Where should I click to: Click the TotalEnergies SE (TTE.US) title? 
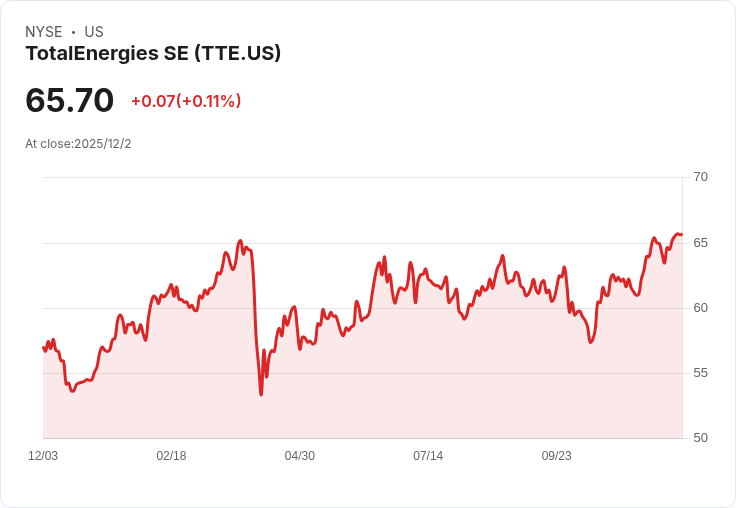click(153, 54)
